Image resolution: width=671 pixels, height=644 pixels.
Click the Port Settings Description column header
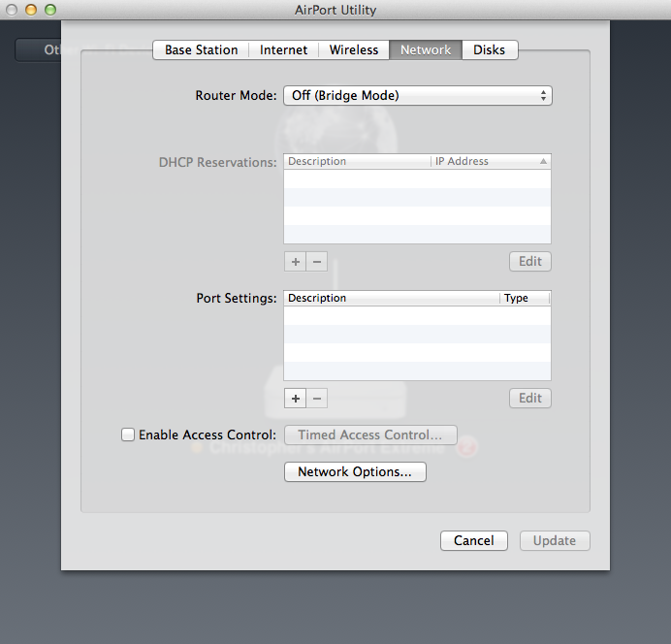click(x=392, y=299)
